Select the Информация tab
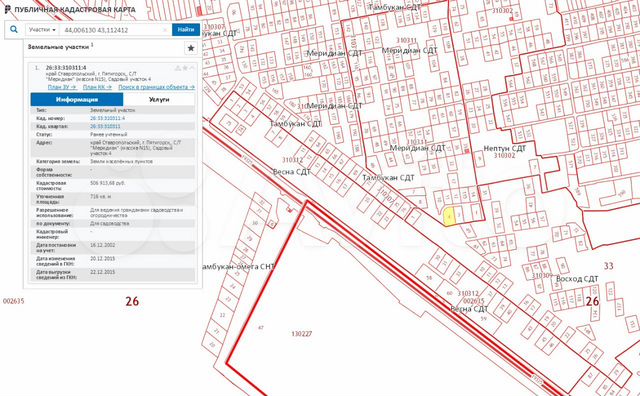The image size is (640, 396). 77,99
